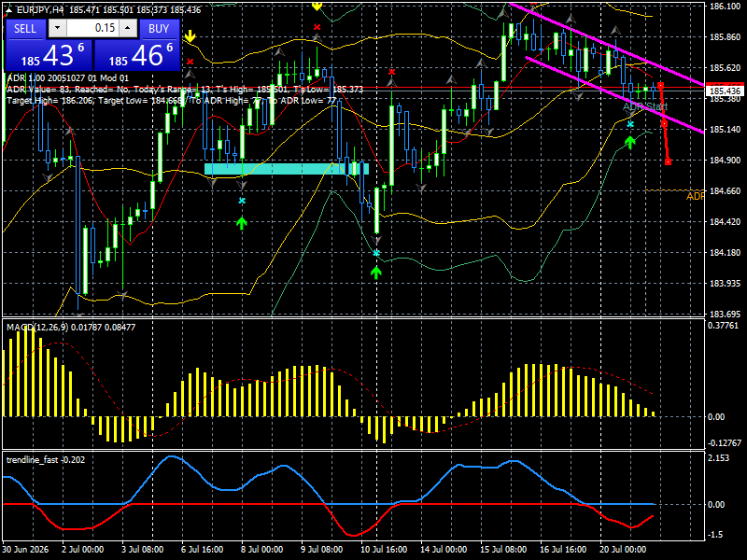Click green up arrow near 183.935 level
Image resolution: width=747 pixels, height=560 pixels.
376,273
